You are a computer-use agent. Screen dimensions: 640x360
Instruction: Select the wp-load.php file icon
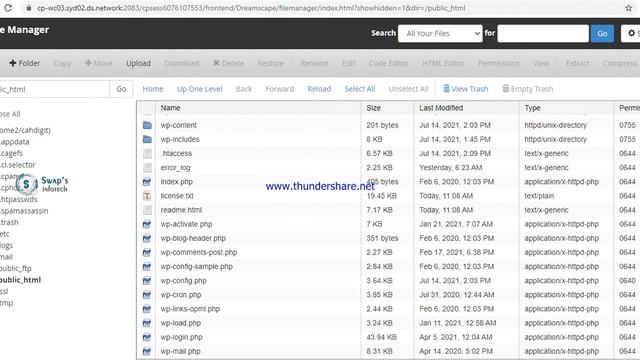147,323
